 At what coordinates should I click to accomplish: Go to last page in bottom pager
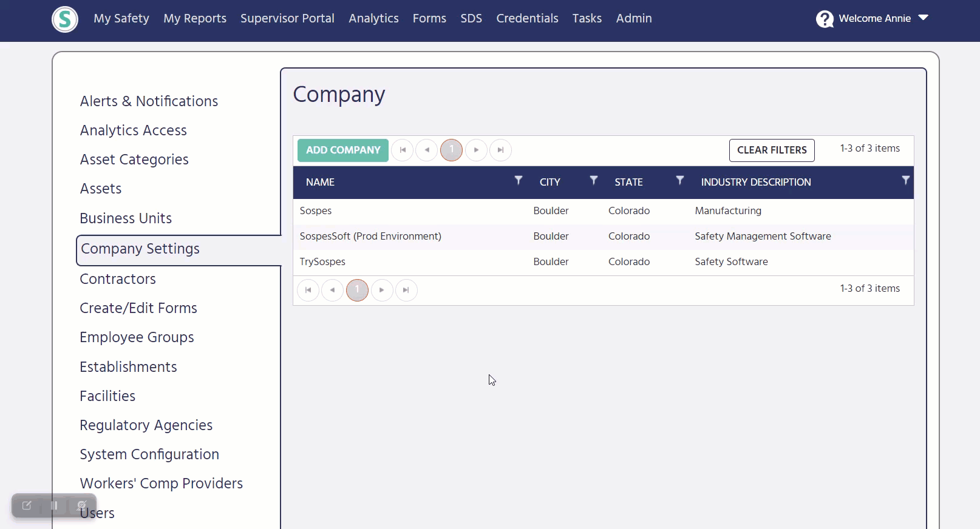click(x=406, y=290)
